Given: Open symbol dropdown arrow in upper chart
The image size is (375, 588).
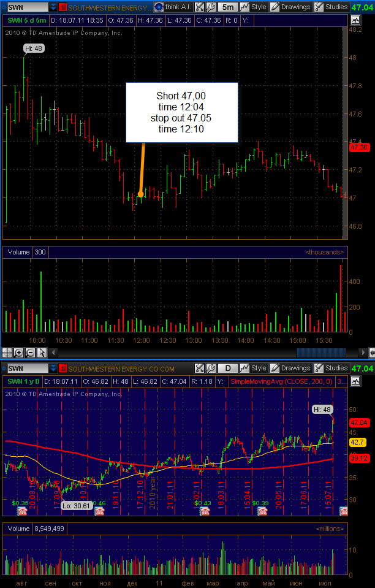Looking at the screenshot, I should 53,7.
